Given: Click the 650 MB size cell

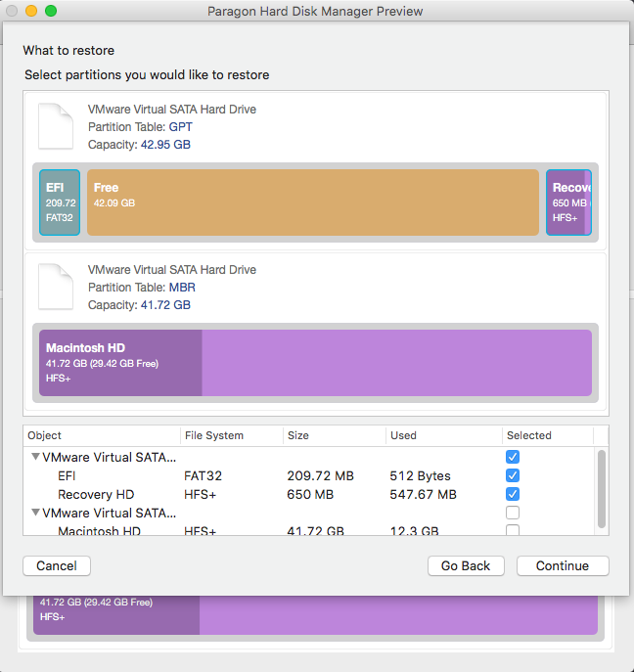Looking at the screenshot, I should [x=310, y=494].
